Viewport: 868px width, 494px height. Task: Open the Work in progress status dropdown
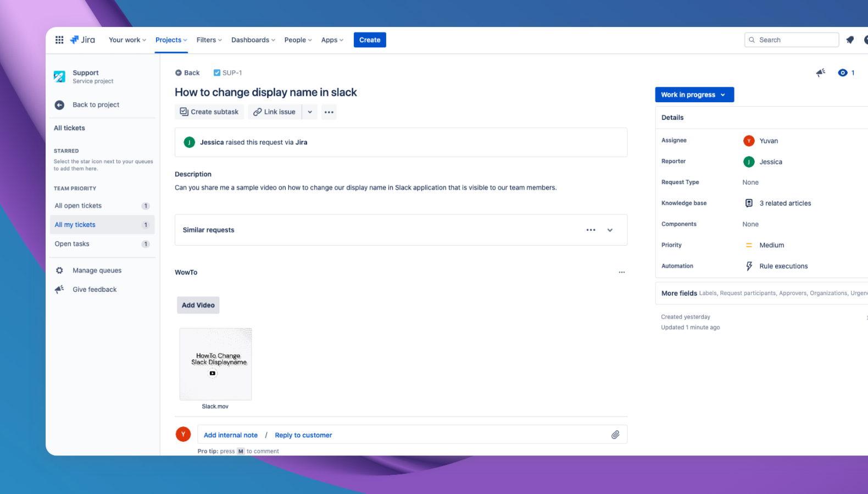[x=694, y=95]
